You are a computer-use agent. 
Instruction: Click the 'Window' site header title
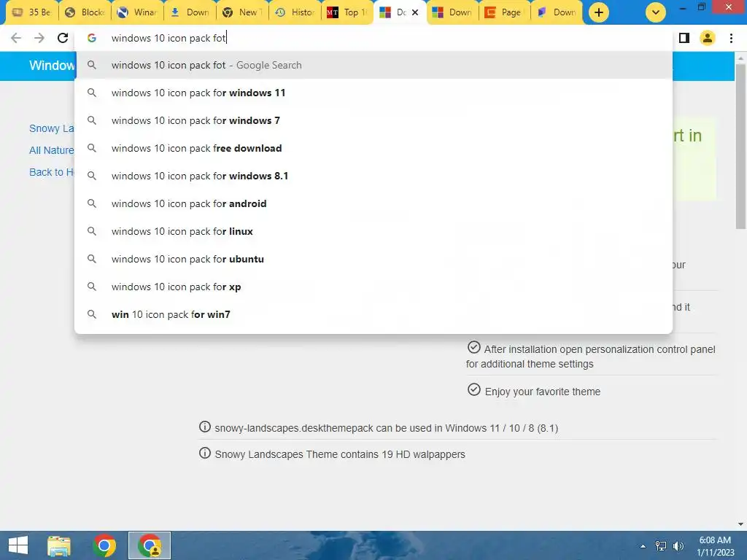(52, 65)
